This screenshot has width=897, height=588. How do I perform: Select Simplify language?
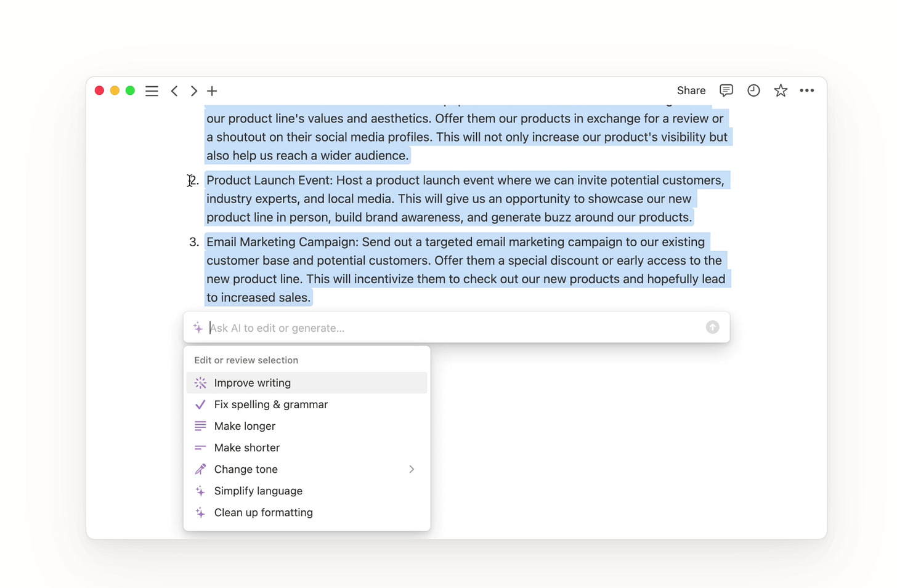[307, 491]
